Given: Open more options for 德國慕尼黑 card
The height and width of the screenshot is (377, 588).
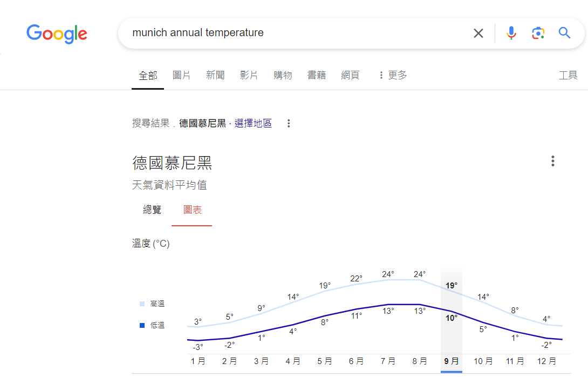Looking at the screenshot, I should 552,161.
